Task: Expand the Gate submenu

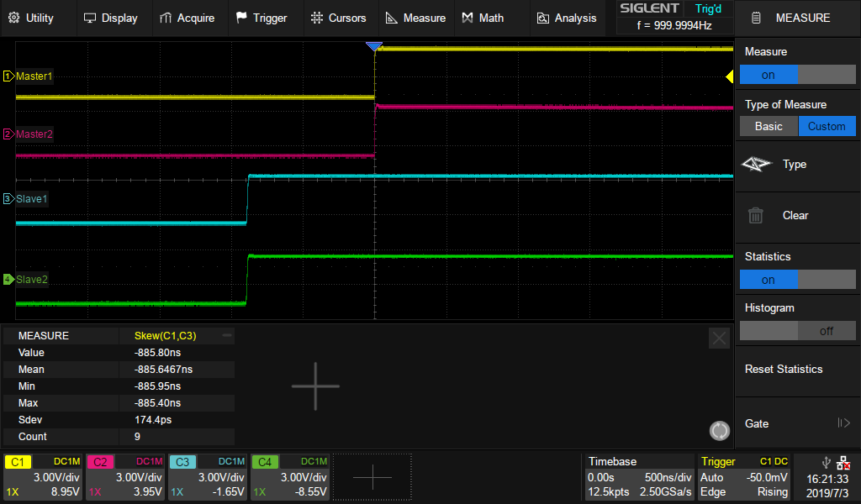Action: coord(797,423)
